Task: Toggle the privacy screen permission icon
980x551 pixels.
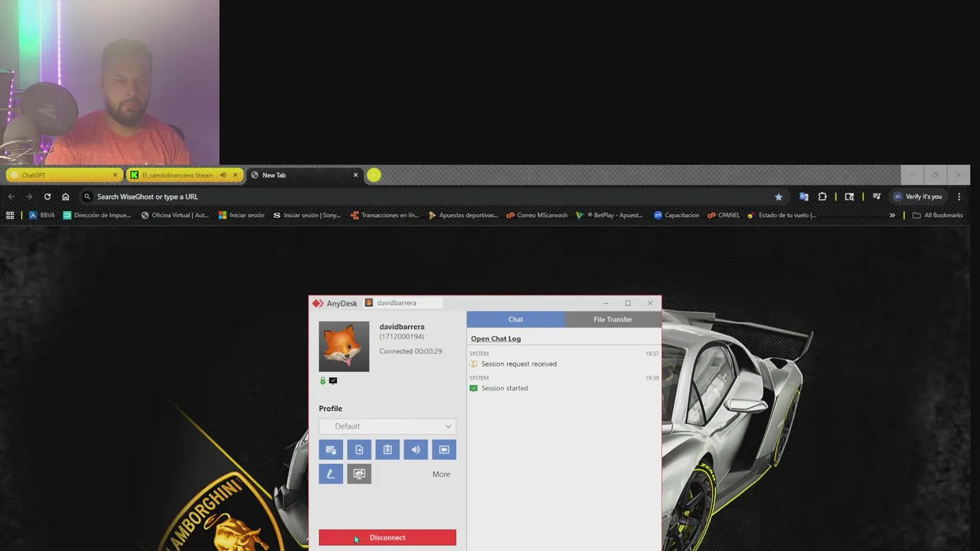Action: click(x=359, y=474)
